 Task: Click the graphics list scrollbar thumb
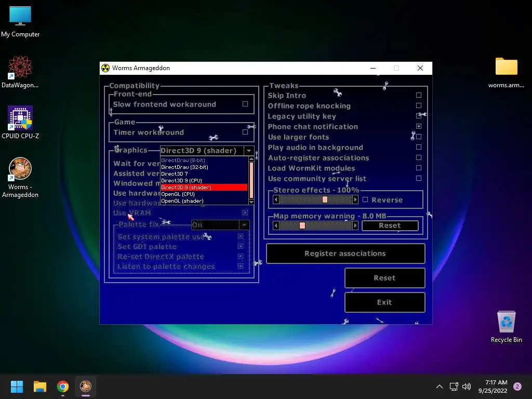251,180
